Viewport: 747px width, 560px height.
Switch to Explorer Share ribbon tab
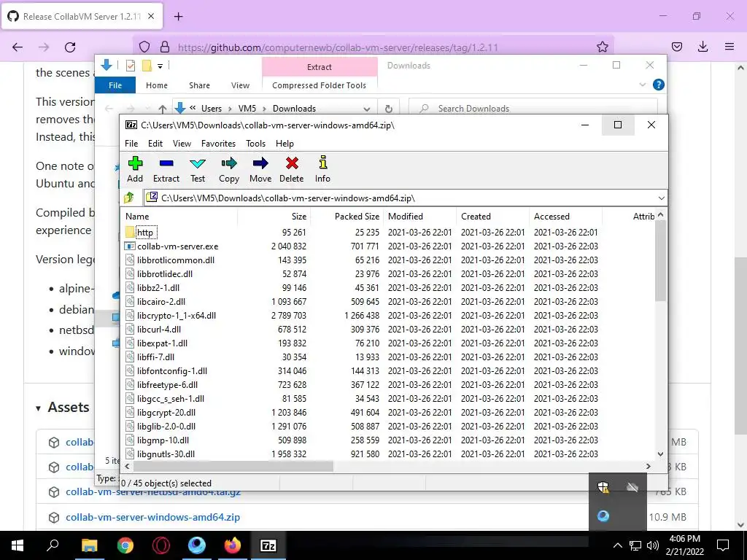199,85
